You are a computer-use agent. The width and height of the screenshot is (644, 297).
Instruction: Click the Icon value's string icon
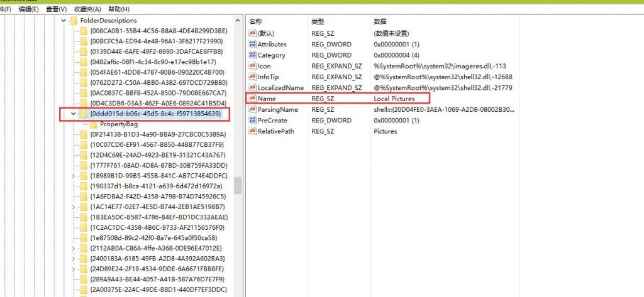252,66
